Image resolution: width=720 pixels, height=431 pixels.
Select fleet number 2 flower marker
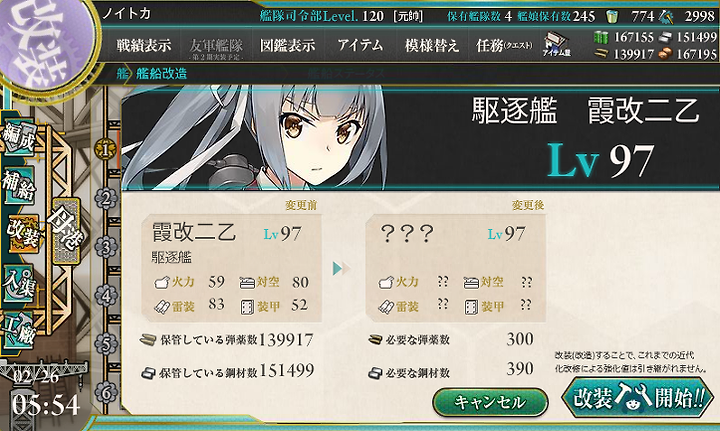click(106, 198)
